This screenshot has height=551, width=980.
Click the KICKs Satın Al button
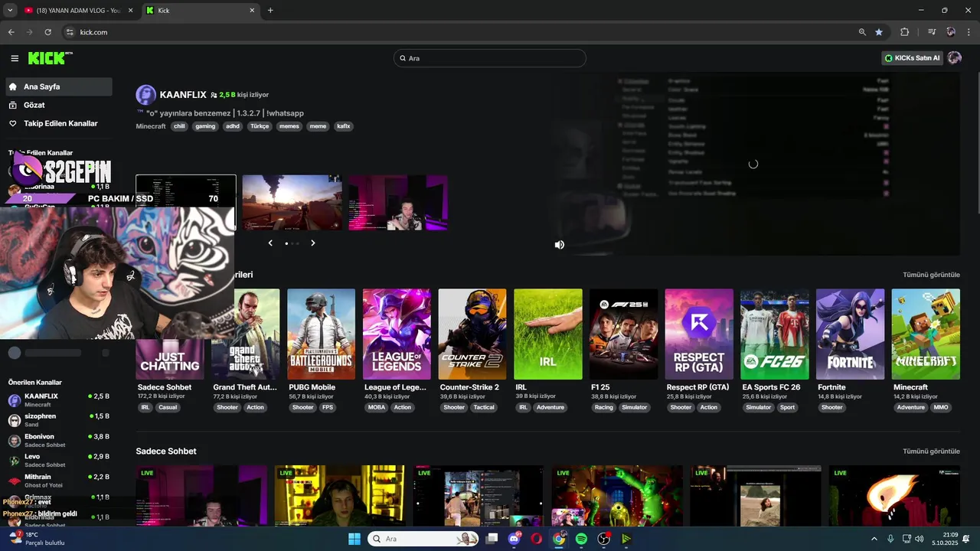(912, 58)
